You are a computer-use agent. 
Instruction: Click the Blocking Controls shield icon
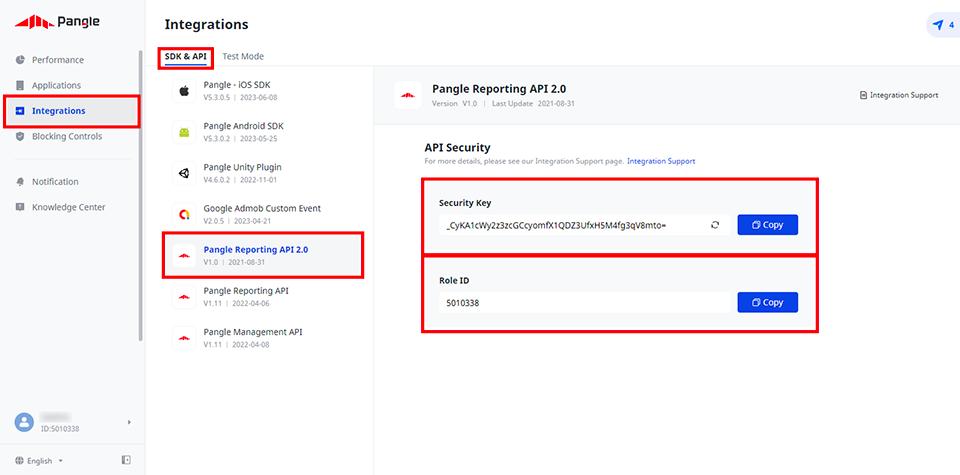pos(20,137)
